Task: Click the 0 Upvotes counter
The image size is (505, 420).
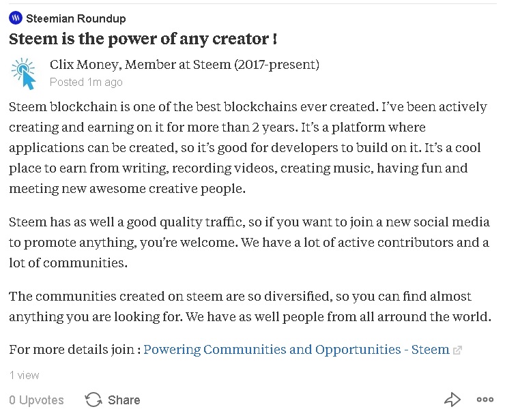Action: coord(36,400)
